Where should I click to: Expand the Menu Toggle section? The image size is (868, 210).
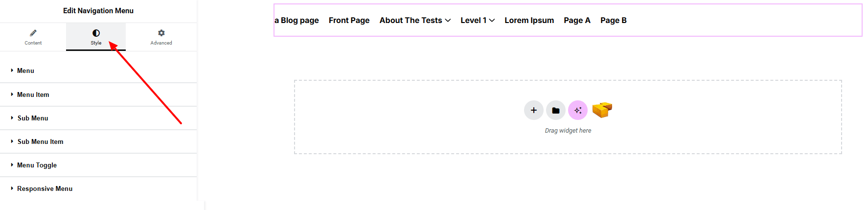(37, 165)
